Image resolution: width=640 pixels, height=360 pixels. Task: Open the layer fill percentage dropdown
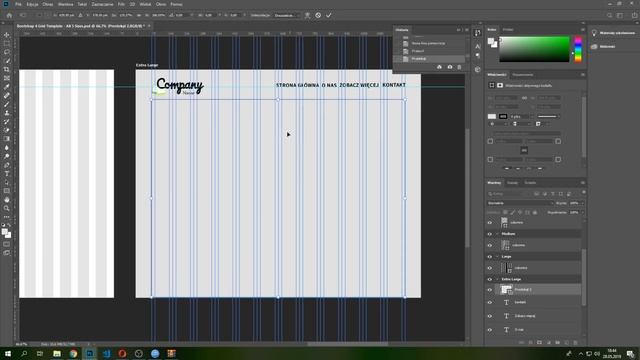click(x=583, y=212)
